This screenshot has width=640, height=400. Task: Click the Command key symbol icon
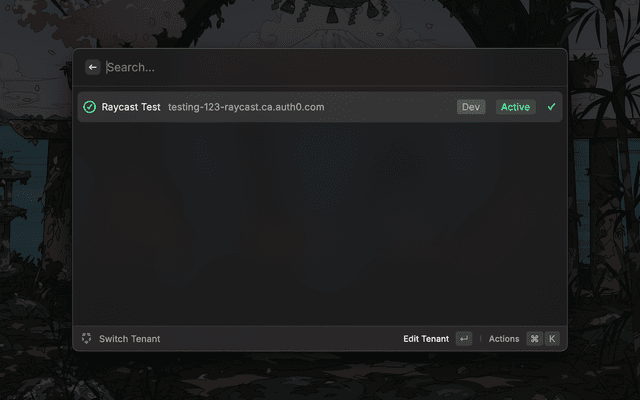[x=534, y=339]
